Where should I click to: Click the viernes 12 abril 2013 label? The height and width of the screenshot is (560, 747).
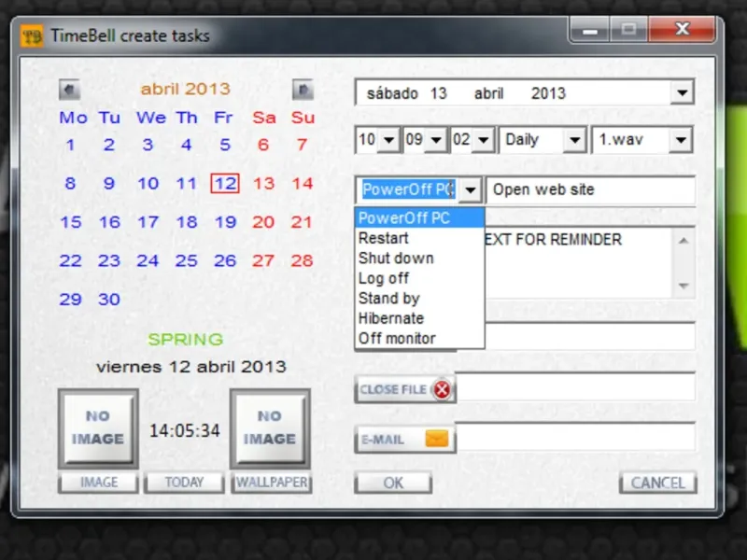coord(191,367)
